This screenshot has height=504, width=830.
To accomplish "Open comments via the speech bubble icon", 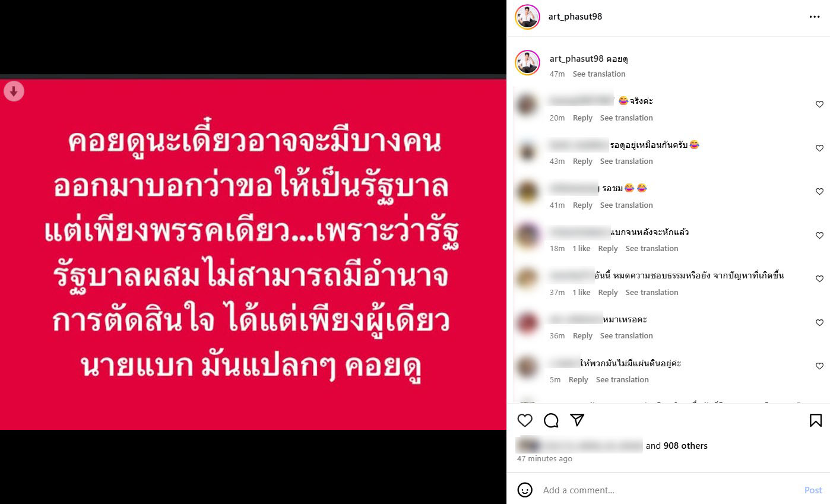I will pyautogui.click(x=551, y=420).
